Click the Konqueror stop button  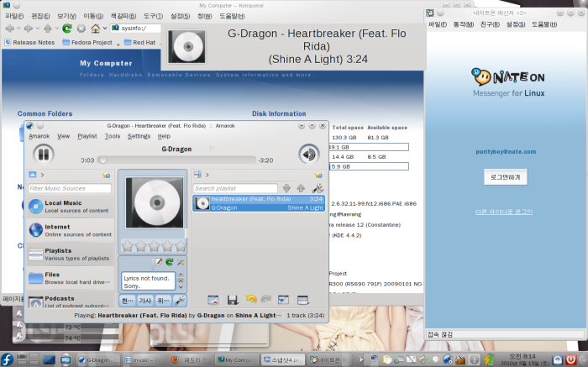[x=81, y=28]
